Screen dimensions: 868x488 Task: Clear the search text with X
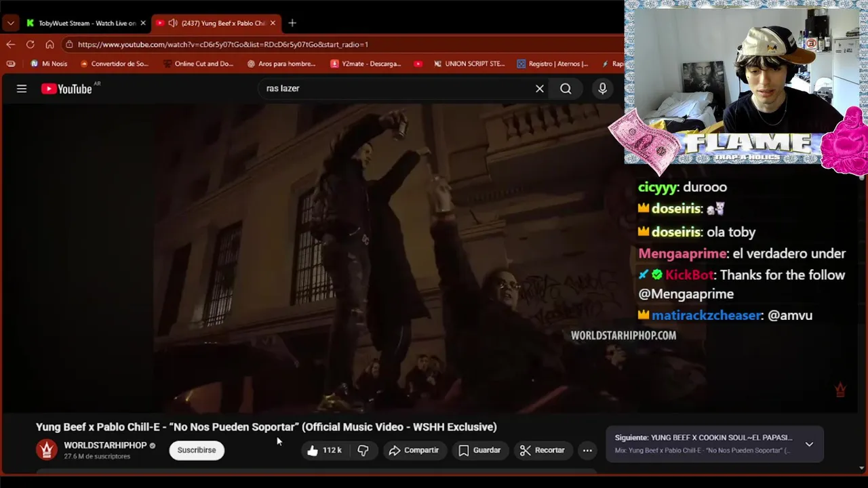tap(540, 89)
